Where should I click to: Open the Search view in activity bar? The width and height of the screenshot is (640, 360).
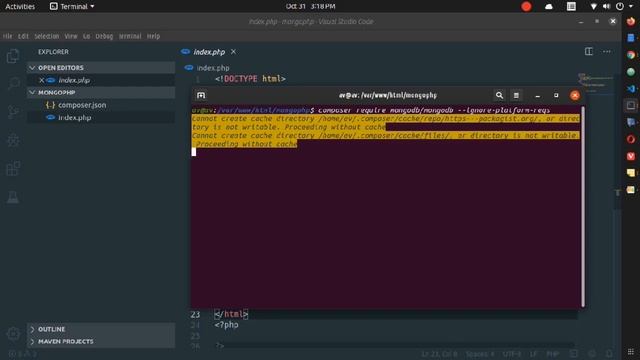click(x=13, y=83)
